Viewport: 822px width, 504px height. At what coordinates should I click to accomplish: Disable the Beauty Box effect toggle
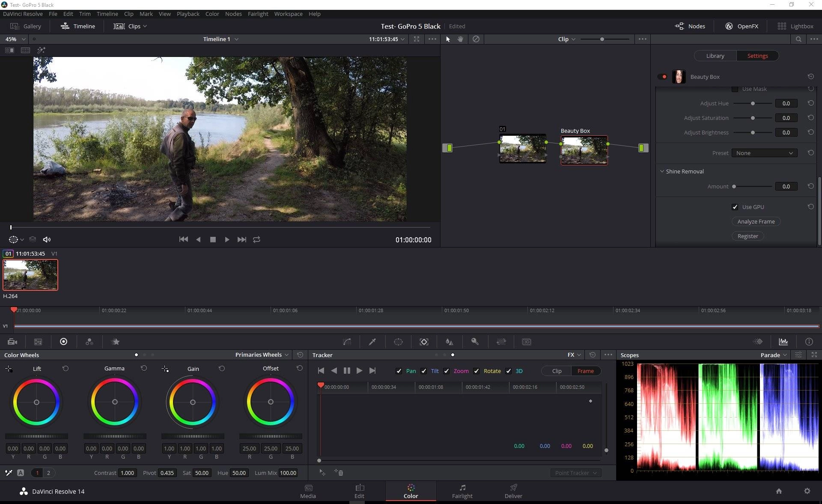(662, 77)
